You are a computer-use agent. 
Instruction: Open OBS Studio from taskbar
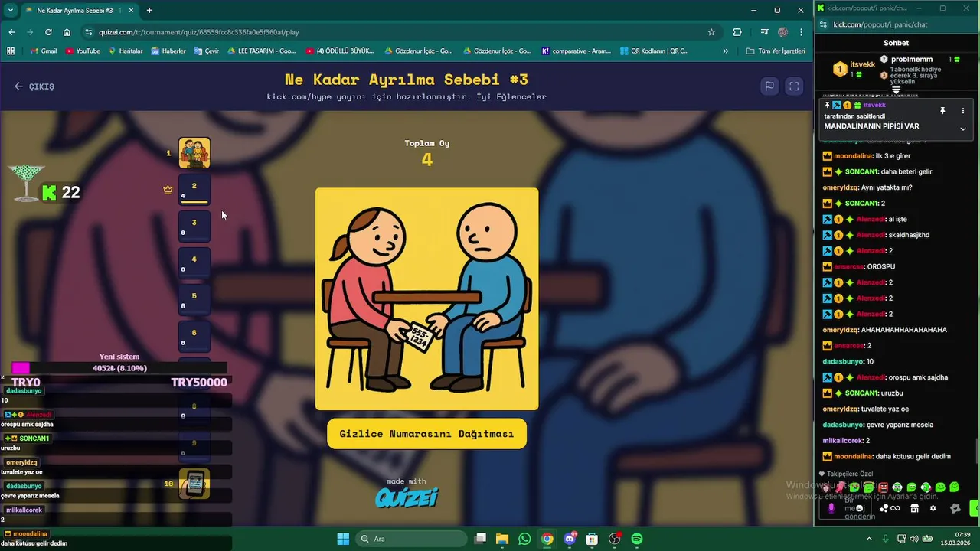coord(614,539)
